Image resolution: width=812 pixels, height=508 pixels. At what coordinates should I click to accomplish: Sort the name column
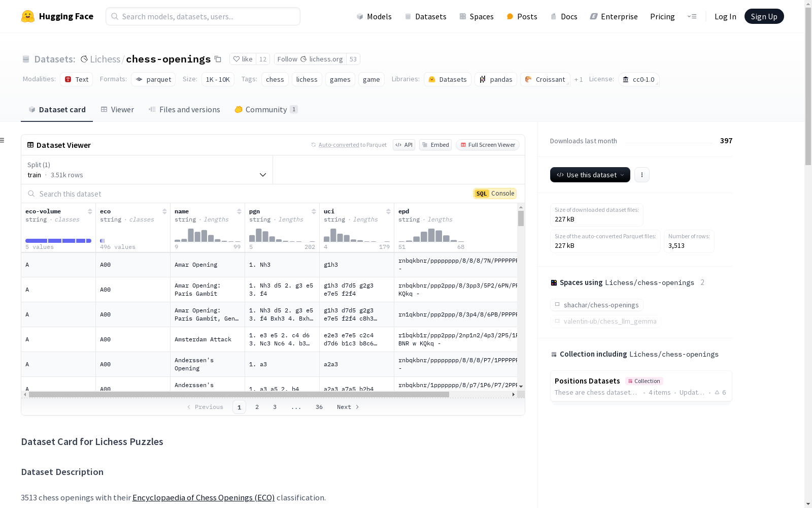[x=239, y=211]
